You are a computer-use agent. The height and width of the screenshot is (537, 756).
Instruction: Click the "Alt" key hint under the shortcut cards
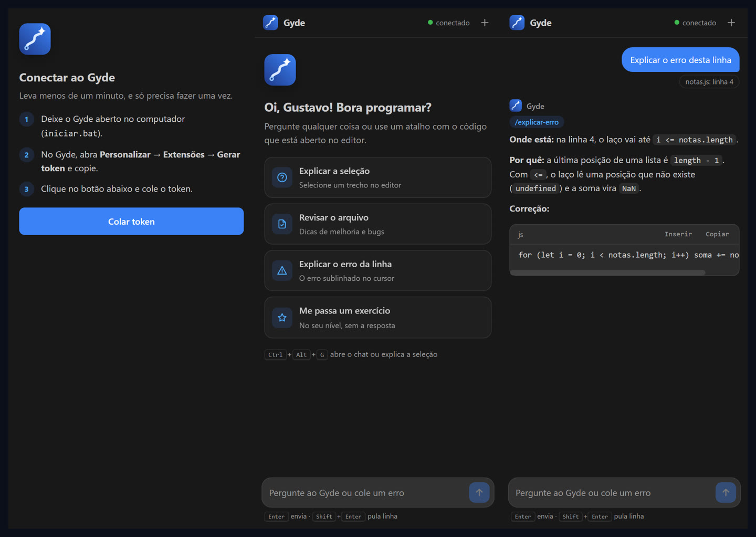pyautogui.click(x=301, y=355)
